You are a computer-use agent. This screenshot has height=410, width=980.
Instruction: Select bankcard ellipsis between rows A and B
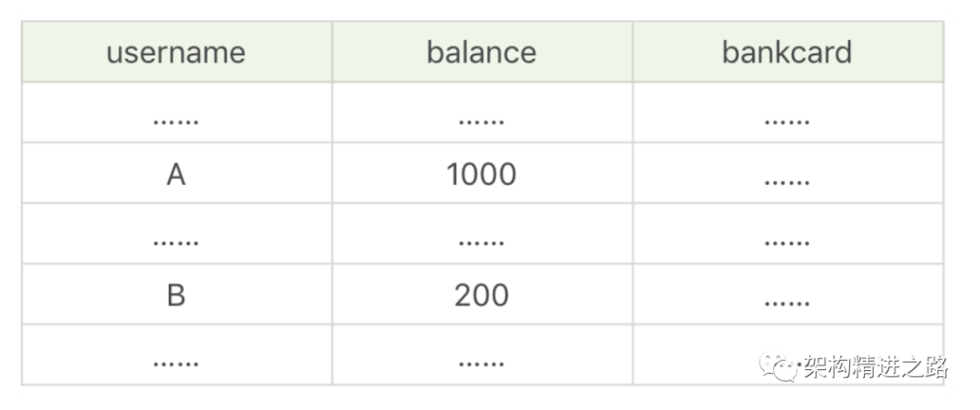(787, 239)
